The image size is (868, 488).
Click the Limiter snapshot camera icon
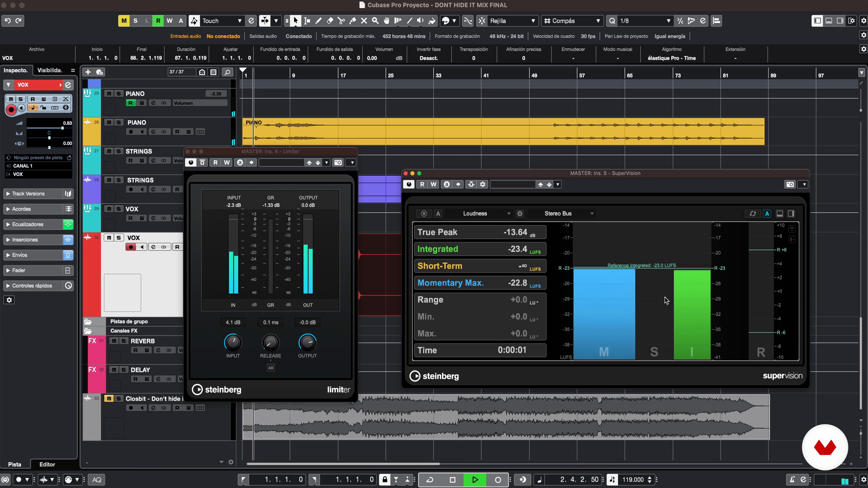pos(338,163)
